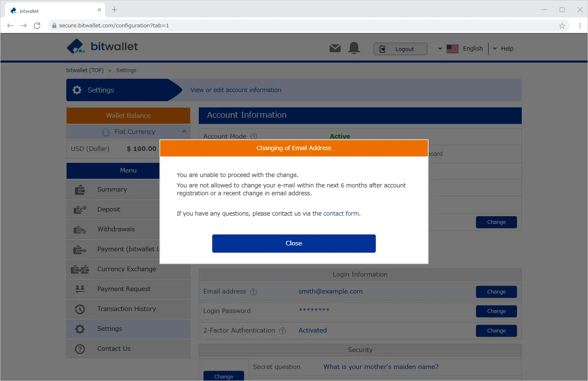The image size is (588, 381).
Task: Click Change button for Secret question
Action: click(224, 376)
